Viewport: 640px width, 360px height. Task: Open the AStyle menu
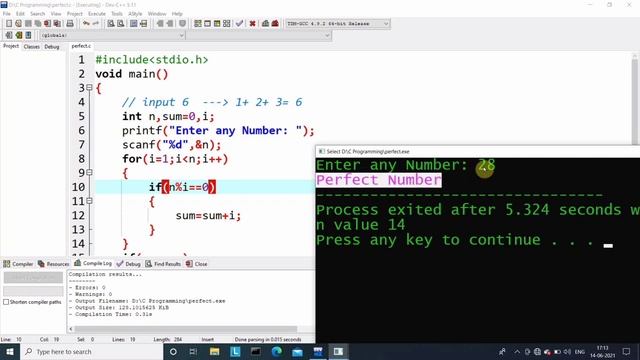point(135,13)
